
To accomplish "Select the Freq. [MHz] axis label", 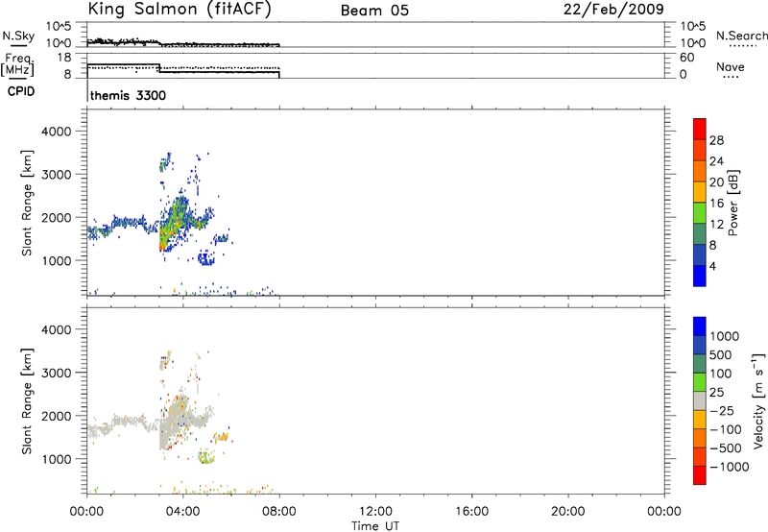I will [x=17, y=64].
